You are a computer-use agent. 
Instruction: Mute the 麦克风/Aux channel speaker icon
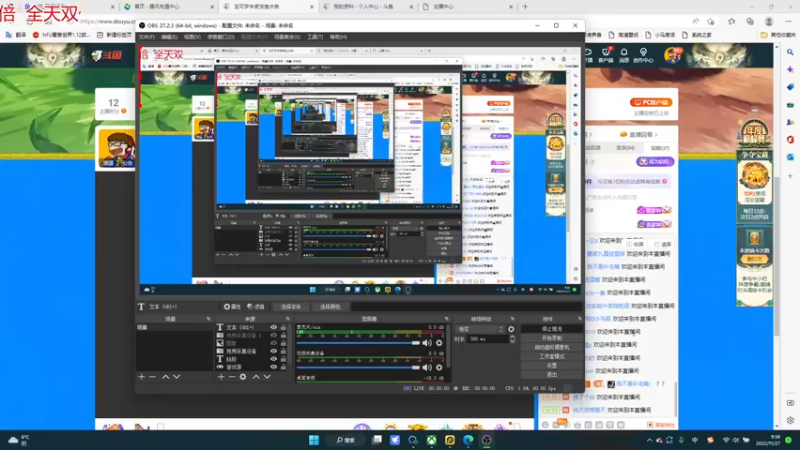427,343
